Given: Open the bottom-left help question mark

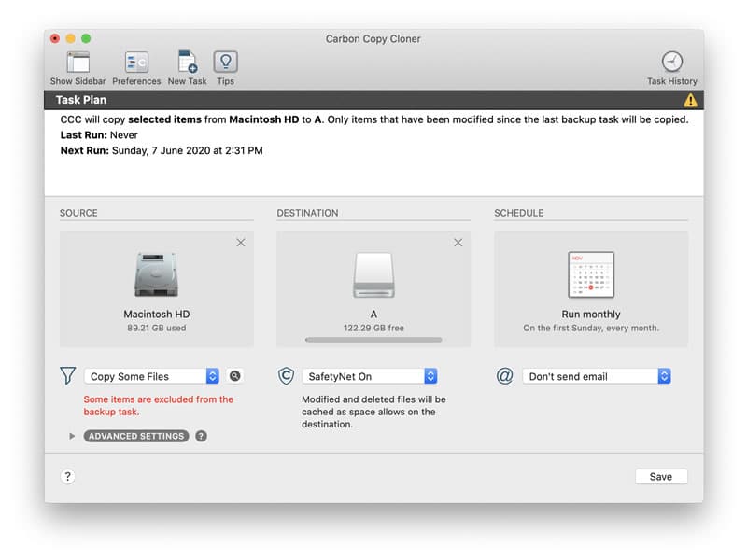Looking at the screenshot, I should coord(67,477).
